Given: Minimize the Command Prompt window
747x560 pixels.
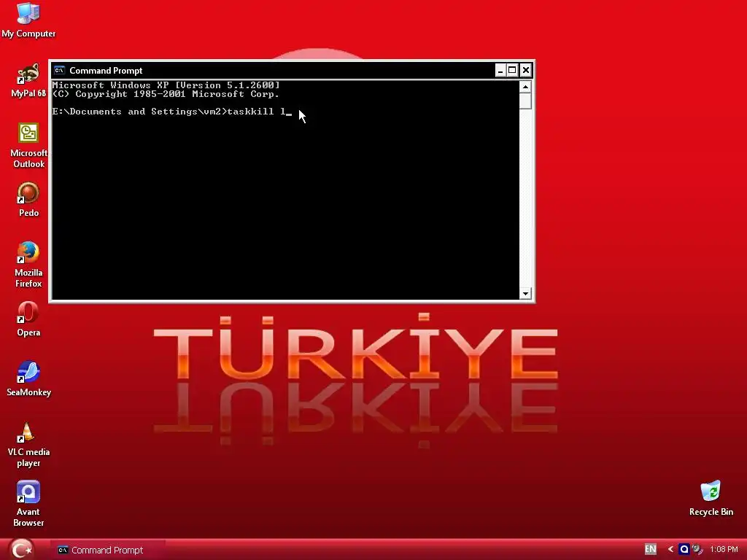Looking at the screenshot, I should 500,71.
